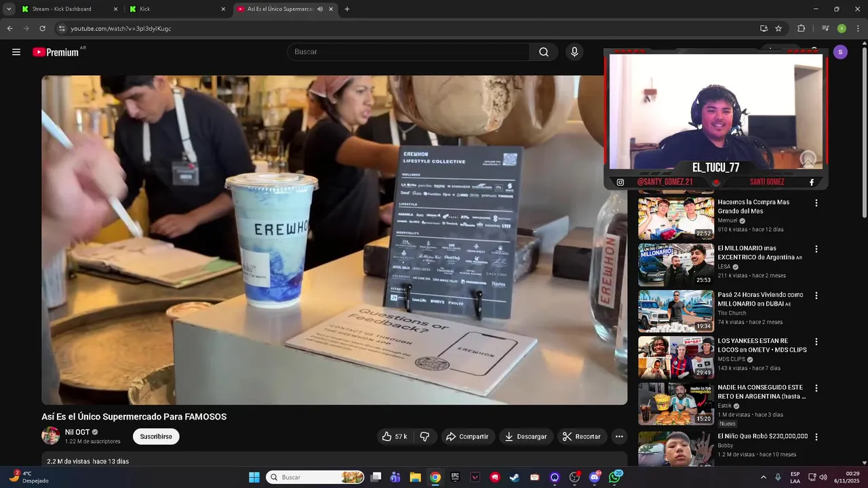Image resolution: width=868 pixels, height=488 pixels.
Task: View site information icon in address bar
Action: click(x=62, y=28)
